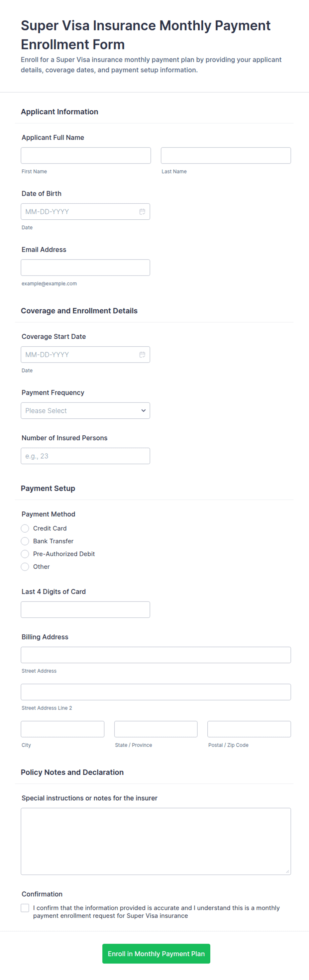Open the Date of Birth calendar picker icon

pos(142,212)
